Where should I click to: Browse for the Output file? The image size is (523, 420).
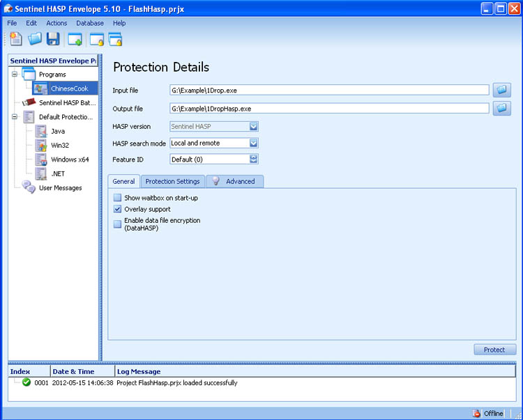[x=501, y=108]
